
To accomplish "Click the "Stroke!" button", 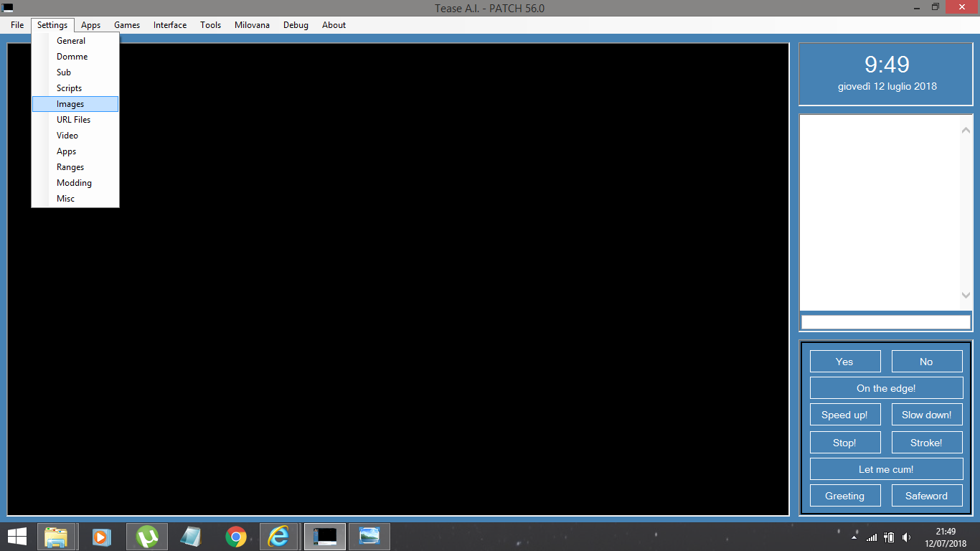I will point(927,443).
